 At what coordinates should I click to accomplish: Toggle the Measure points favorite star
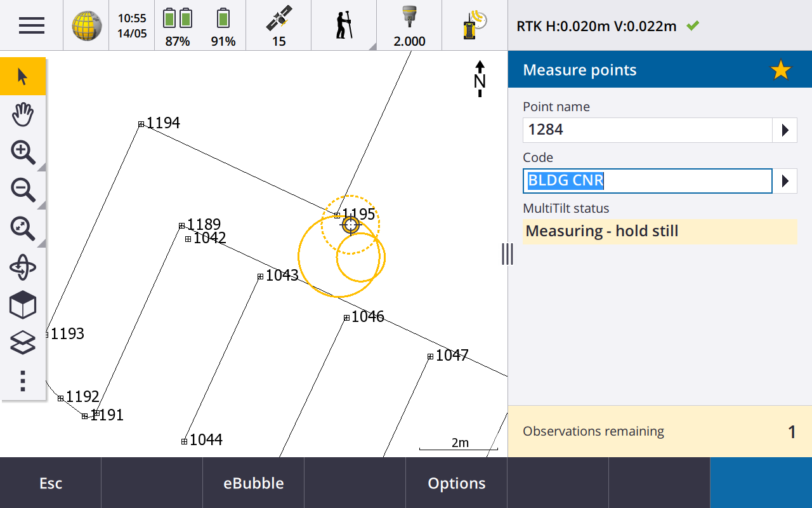click(x=780, y=70)
